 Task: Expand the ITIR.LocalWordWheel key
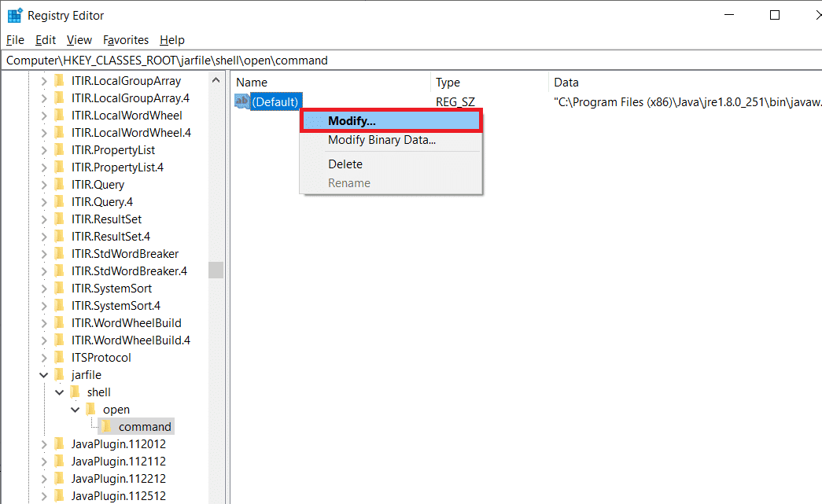(x=44, y=116)
